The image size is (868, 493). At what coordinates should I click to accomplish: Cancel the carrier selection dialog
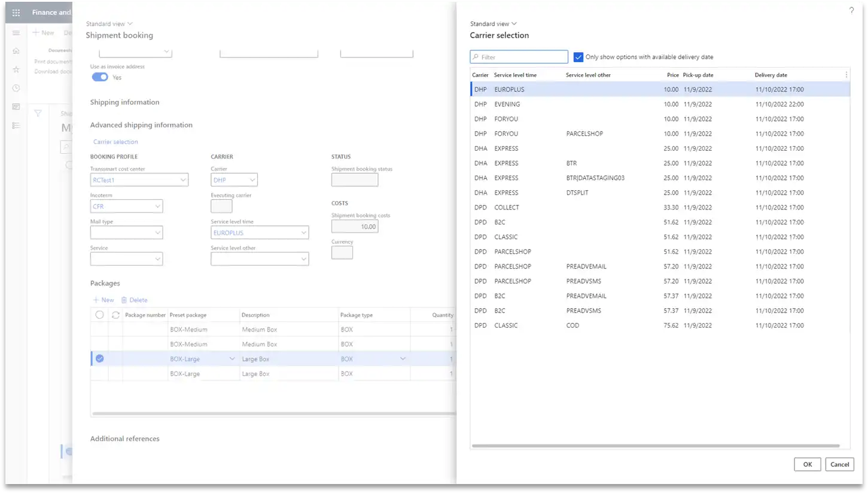click(x=839, y=464)
